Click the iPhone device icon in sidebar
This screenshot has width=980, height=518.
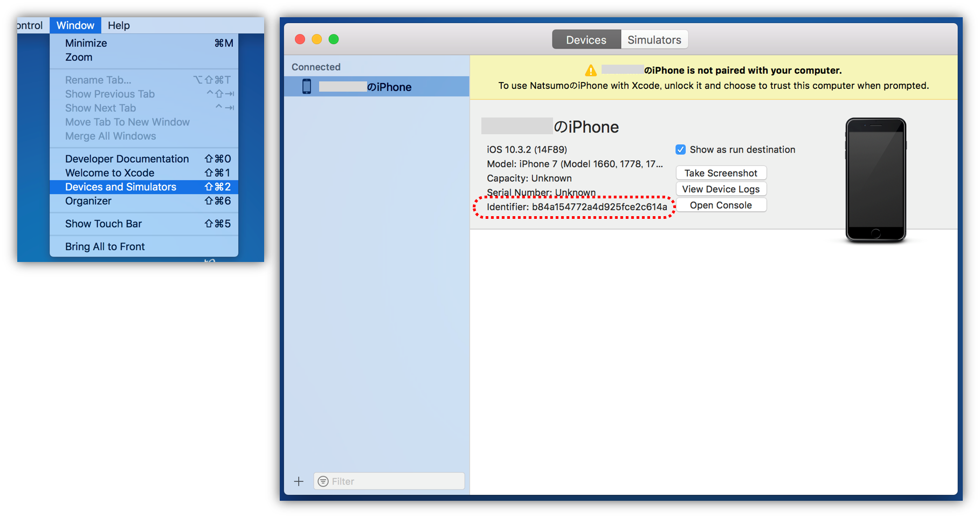(307, 86)
